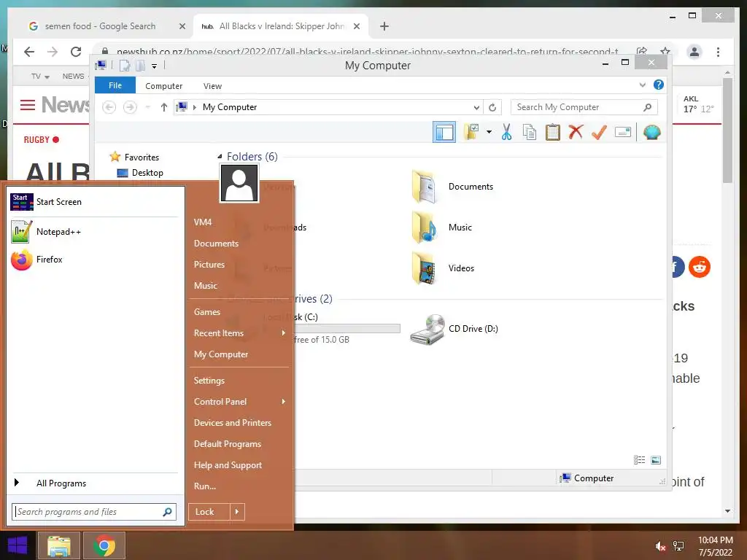
Task: Switch to details view icon in status bar
Action: 639,459
